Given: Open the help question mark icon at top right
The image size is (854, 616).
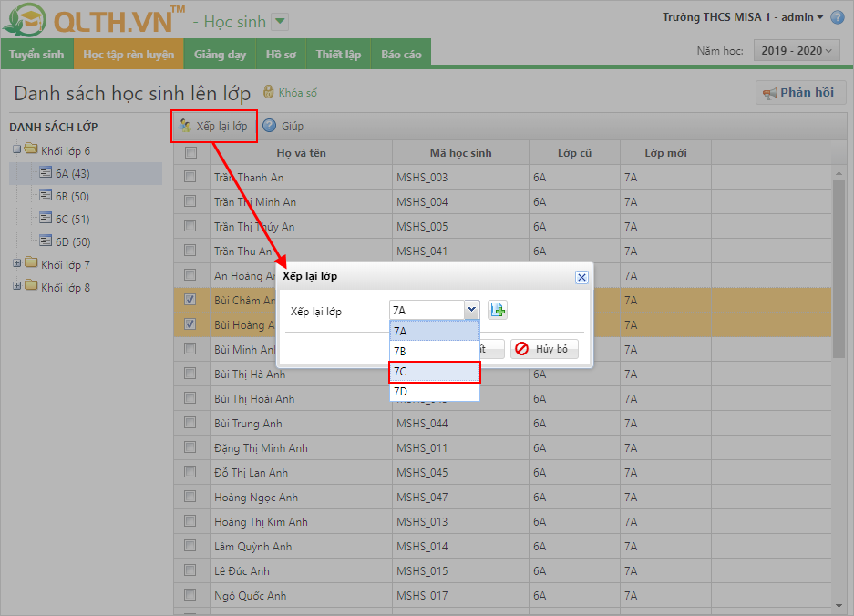Looking at the screenshot, I should tap(837, 17).
